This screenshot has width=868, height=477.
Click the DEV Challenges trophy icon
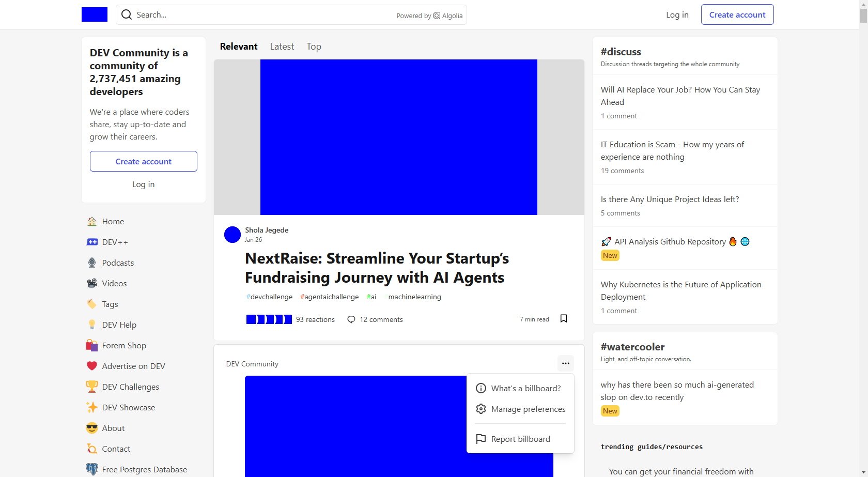(x=92, y=387)
